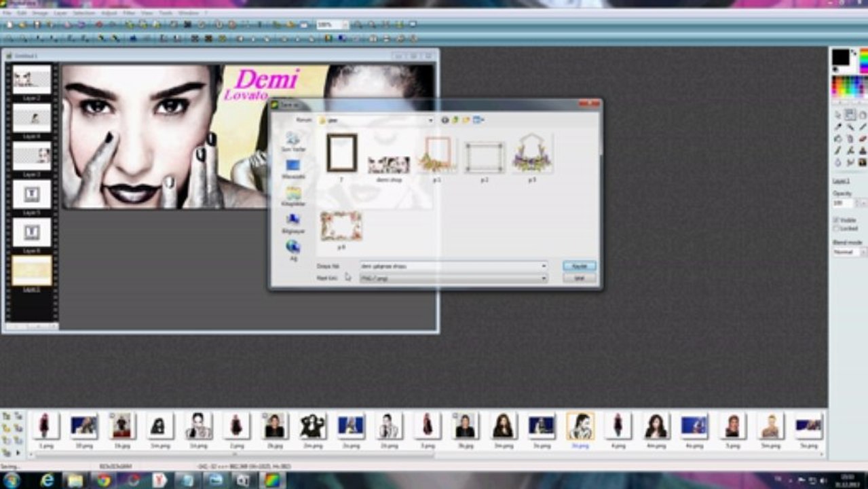868x489 pixels.
Task: Click New folder icon in Save dialog
Action: point(466,120)
